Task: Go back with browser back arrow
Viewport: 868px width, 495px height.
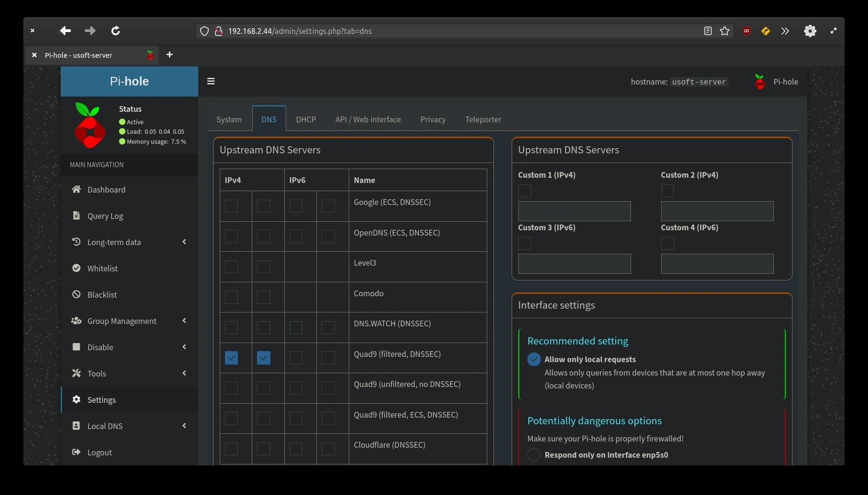Action: (65, 31)
